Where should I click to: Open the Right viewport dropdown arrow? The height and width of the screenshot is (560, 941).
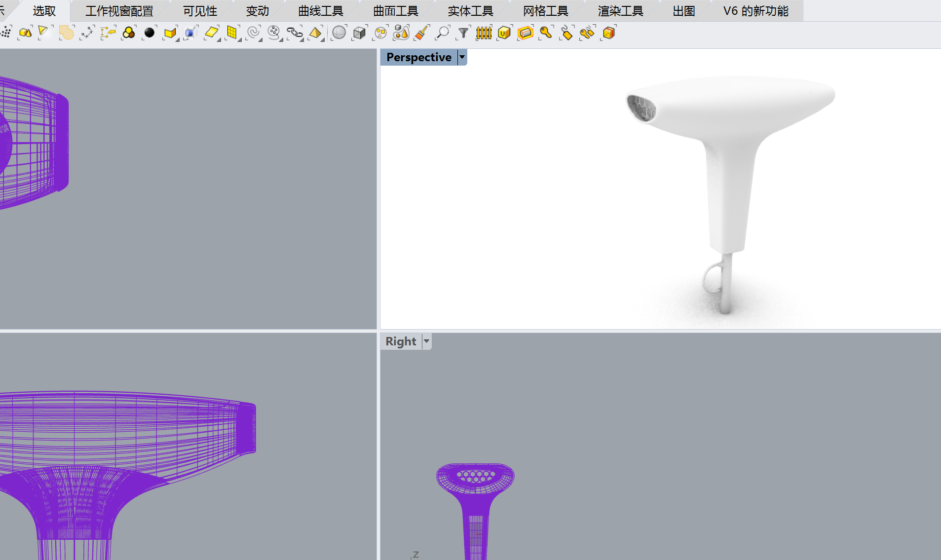tap(426, 341)
